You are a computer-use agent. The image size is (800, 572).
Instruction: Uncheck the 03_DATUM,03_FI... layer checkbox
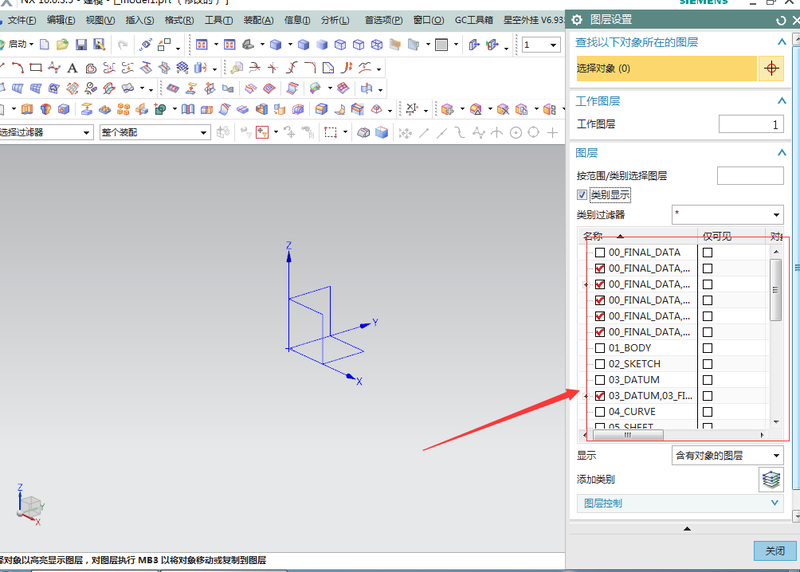pyautogui.click(x=600, y=396)
